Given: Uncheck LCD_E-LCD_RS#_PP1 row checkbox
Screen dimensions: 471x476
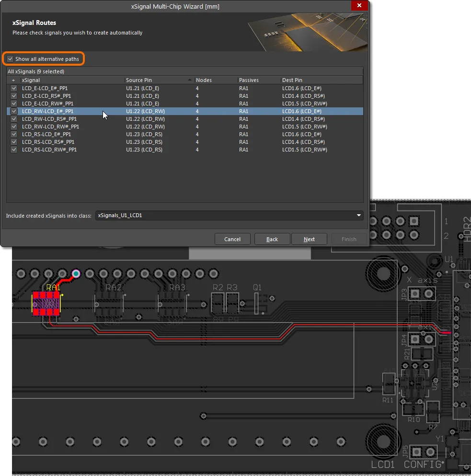Looking at the screenshot, I should [x=14, y=96].
